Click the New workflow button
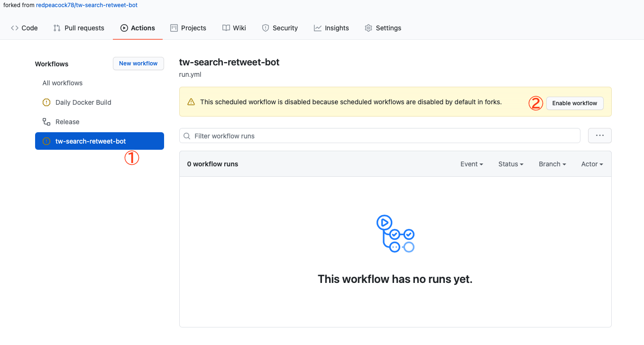This screenshot has width=644, height=345. coord(138,64)
